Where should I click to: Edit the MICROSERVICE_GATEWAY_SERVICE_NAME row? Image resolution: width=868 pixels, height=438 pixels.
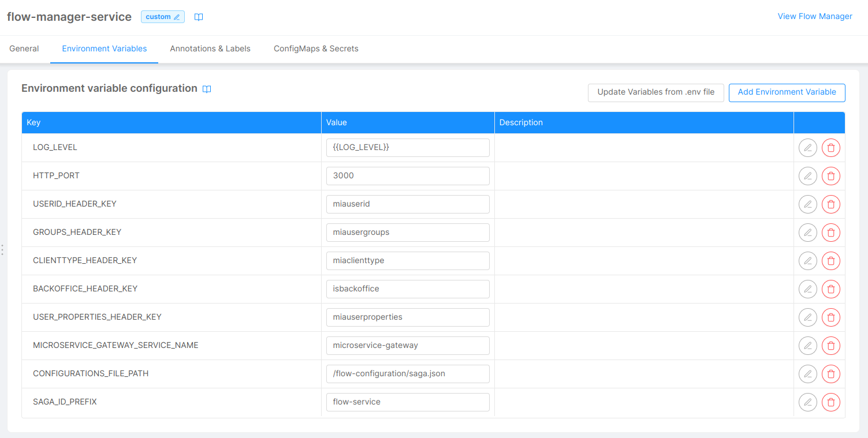pyautogui.click(x=807, y=346)
